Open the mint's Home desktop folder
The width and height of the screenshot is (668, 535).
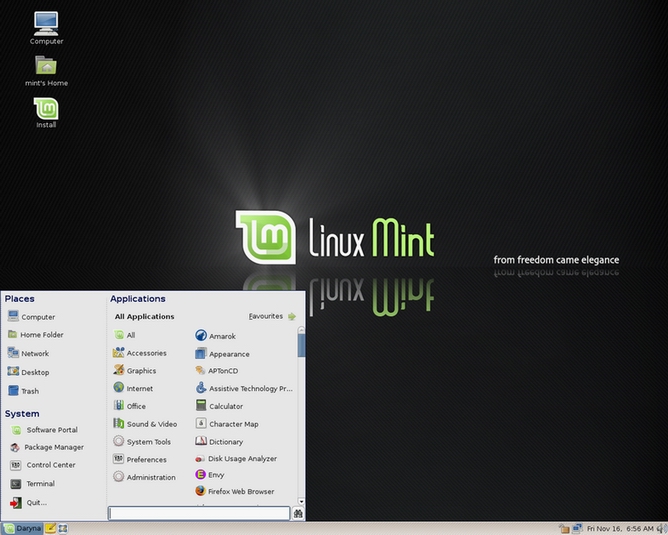(46, 71)
